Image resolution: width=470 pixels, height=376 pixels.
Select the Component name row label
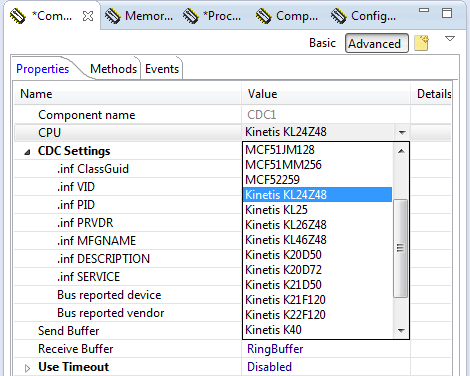pyautogui.click(x=87, y=115)
